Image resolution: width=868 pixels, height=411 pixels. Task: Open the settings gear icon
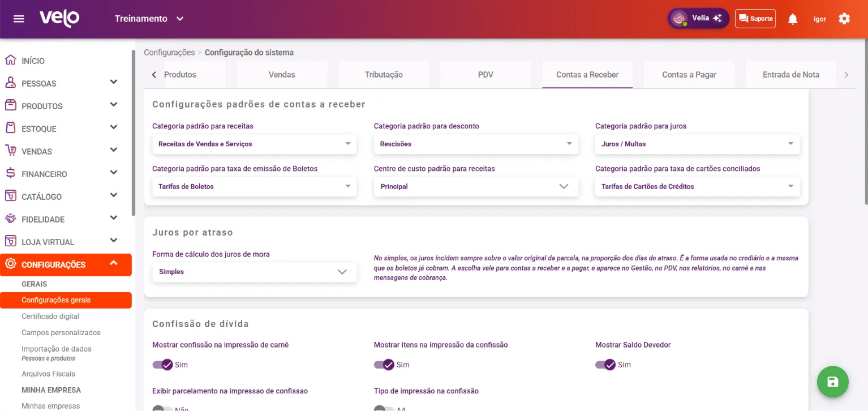coord(844,19)
